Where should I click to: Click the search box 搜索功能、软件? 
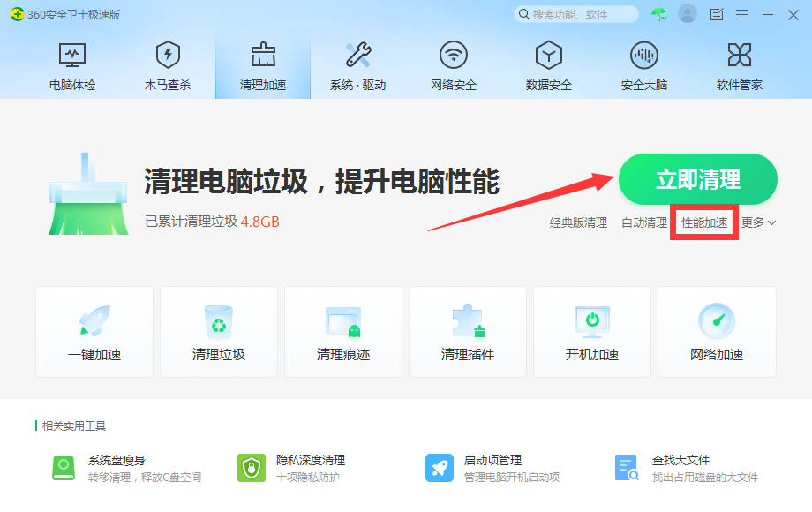click(575, 14)
